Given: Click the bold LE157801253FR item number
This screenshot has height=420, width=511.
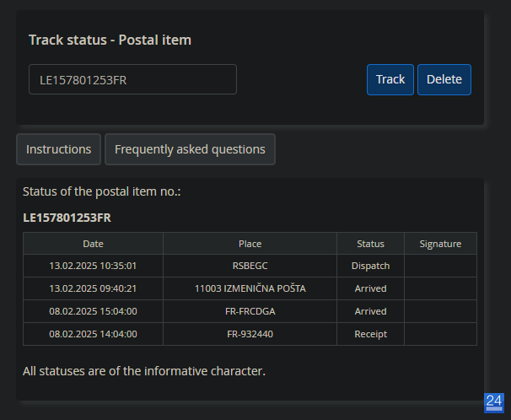Looking at the screenshot, I should [67, 218].
